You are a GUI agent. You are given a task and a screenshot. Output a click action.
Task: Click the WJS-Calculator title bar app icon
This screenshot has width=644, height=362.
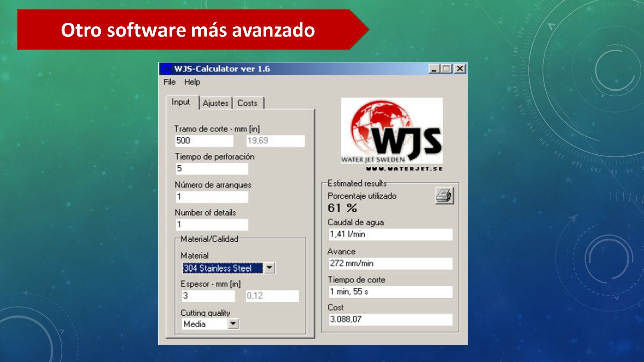point(166,69)
